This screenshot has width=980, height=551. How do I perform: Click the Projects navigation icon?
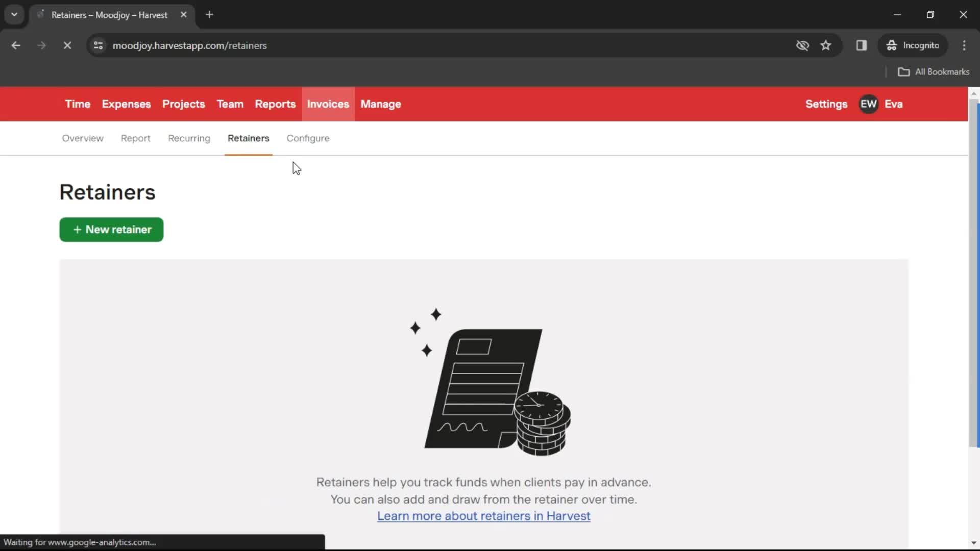point(184,104)
